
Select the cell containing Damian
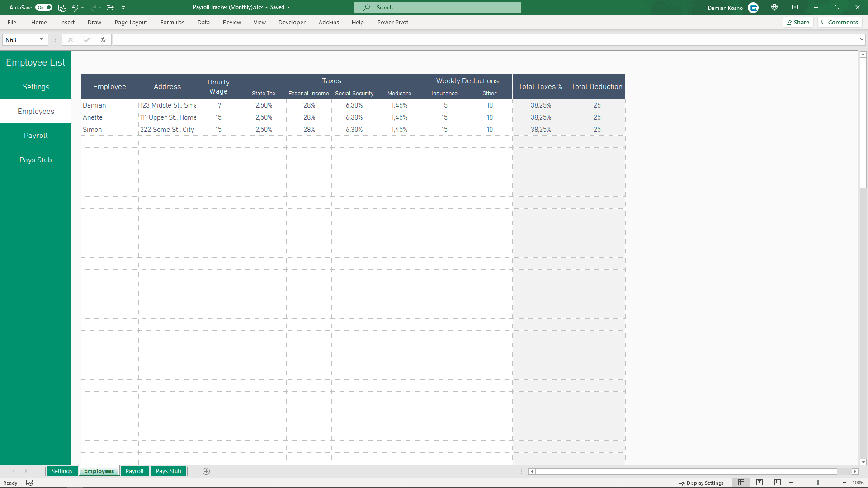point(110,105)
